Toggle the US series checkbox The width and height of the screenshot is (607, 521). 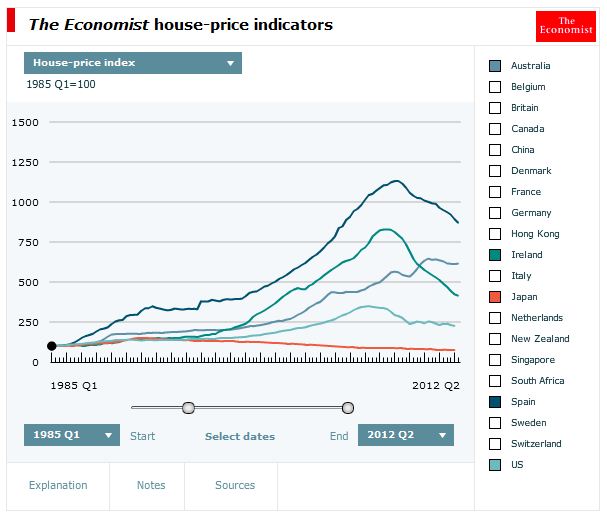[x=495, y=465]
